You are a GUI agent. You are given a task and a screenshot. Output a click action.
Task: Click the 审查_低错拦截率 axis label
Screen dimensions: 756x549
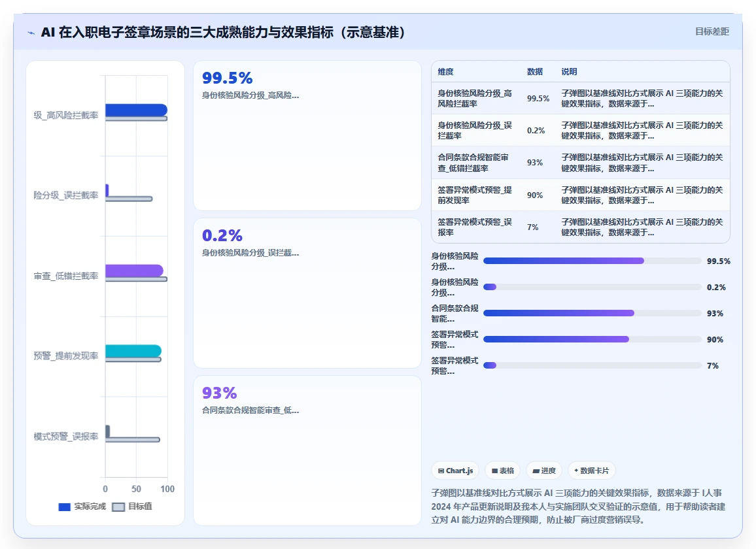pos(65,276)
